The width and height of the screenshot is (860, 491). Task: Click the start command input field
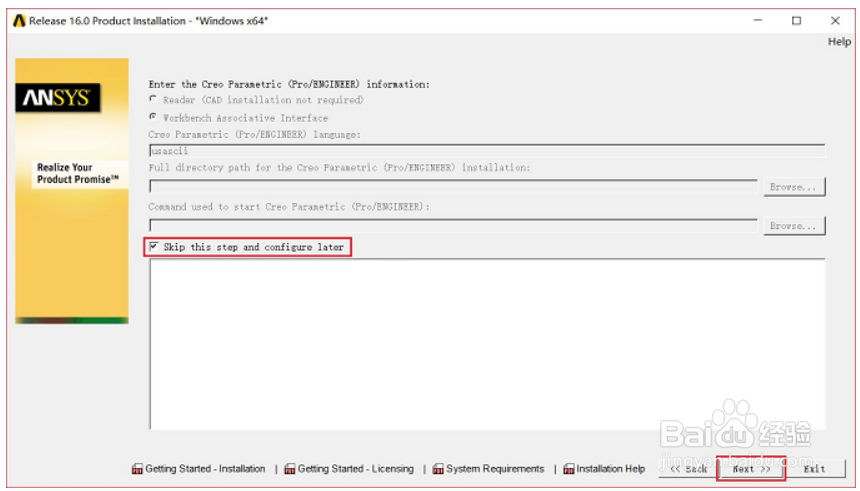pyautogui.click(x=453, y=225)
